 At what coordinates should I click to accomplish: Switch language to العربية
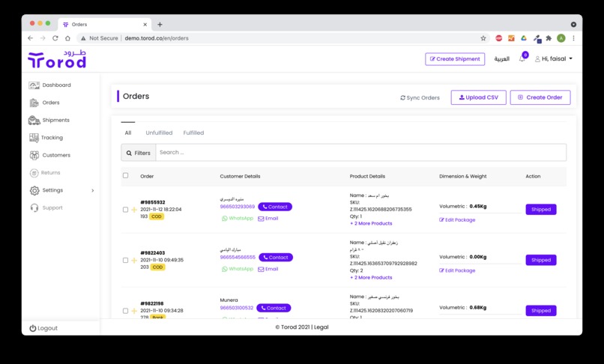pyautogui.click(x=501, y=59)
